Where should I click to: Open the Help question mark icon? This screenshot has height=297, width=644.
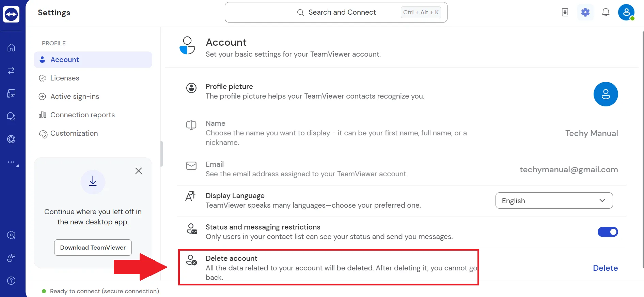11,281
